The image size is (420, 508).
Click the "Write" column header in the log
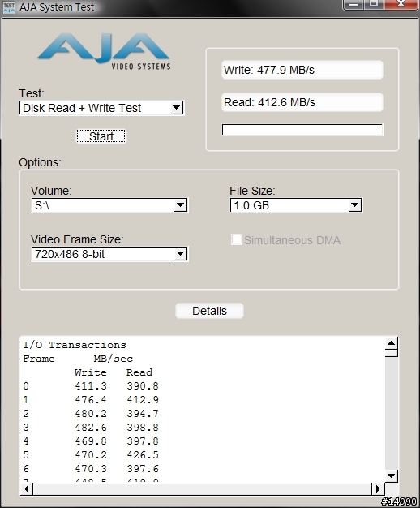pyautogui.click(x=91, y=372)
